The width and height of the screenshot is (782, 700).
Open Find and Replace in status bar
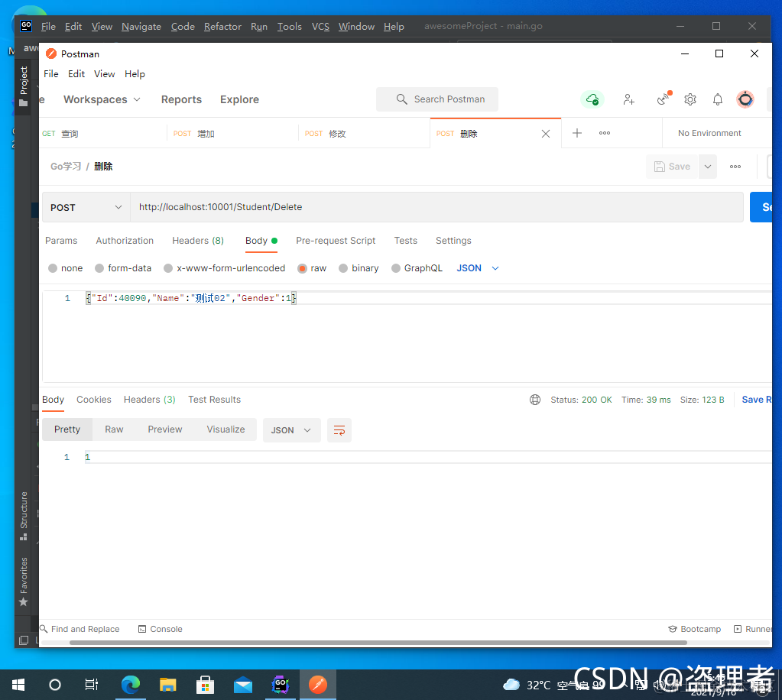point(79,629)
